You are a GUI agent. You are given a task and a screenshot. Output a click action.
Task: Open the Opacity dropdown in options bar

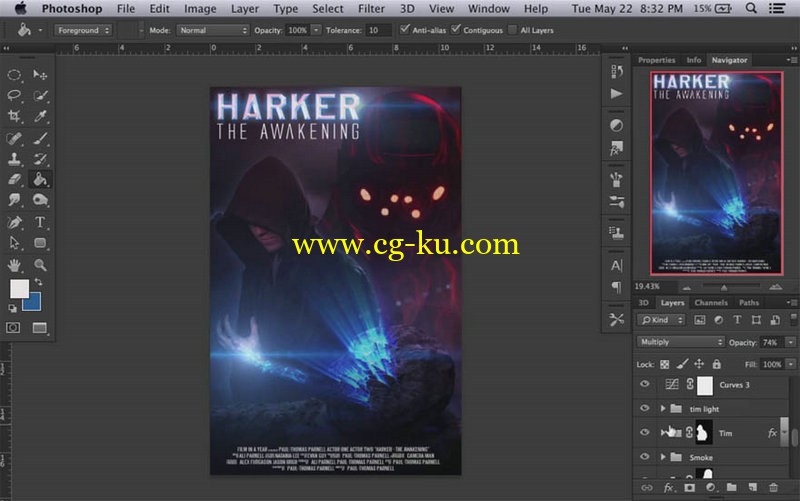[x=316, y=30]
